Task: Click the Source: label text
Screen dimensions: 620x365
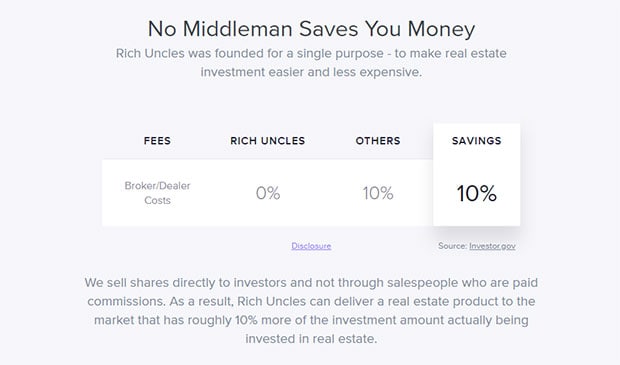Action: tap(452, 246)
